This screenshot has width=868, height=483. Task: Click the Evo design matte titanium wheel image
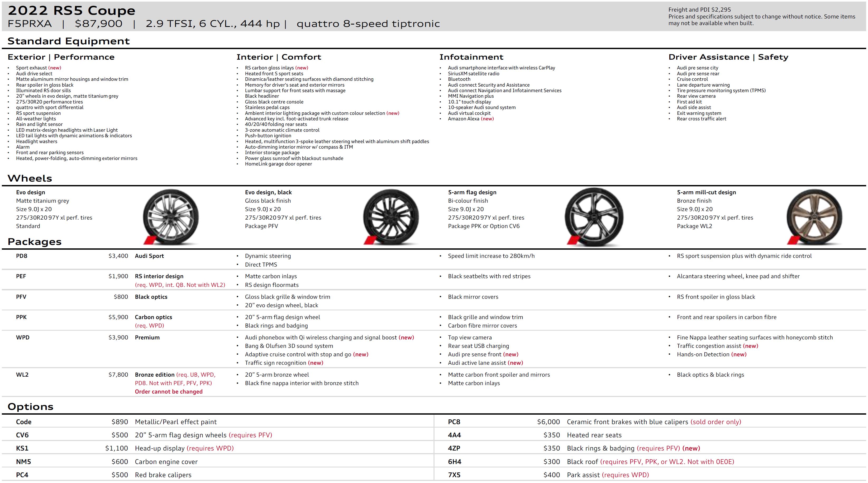point(170,217)
